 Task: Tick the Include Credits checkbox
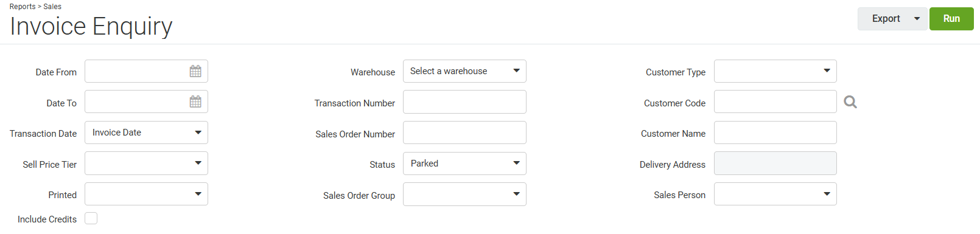91,218
